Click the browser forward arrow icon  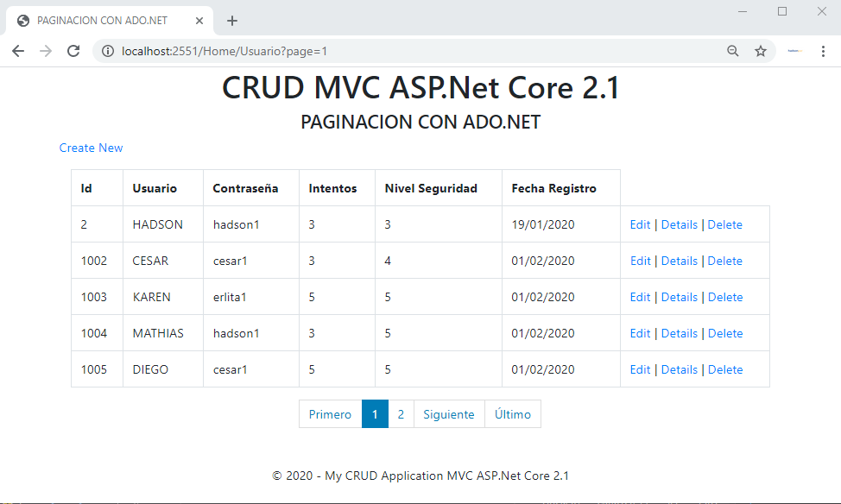coord(45,51)
